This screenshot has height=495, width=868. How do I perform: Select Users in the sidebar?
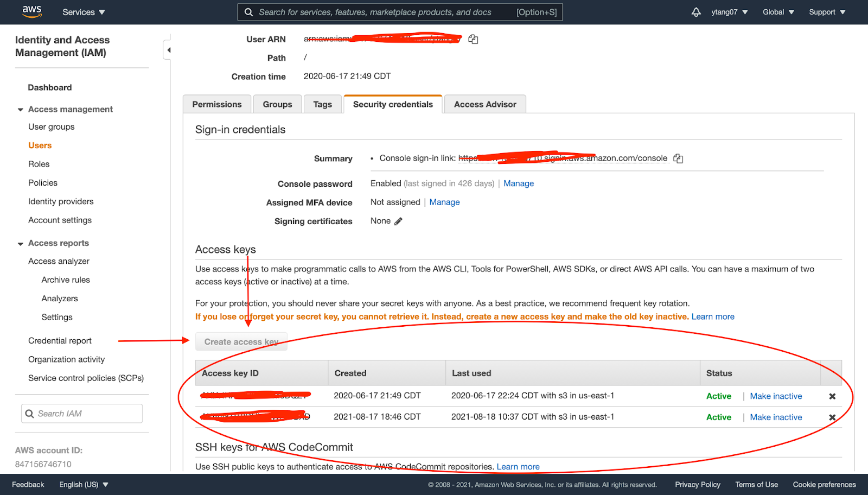pos(40,145)
